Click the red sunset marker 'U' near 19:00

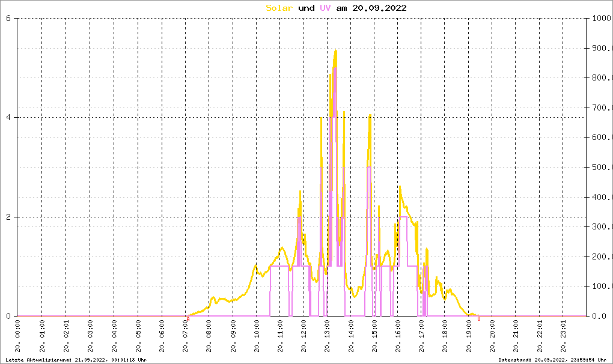[x=479, y=319]
